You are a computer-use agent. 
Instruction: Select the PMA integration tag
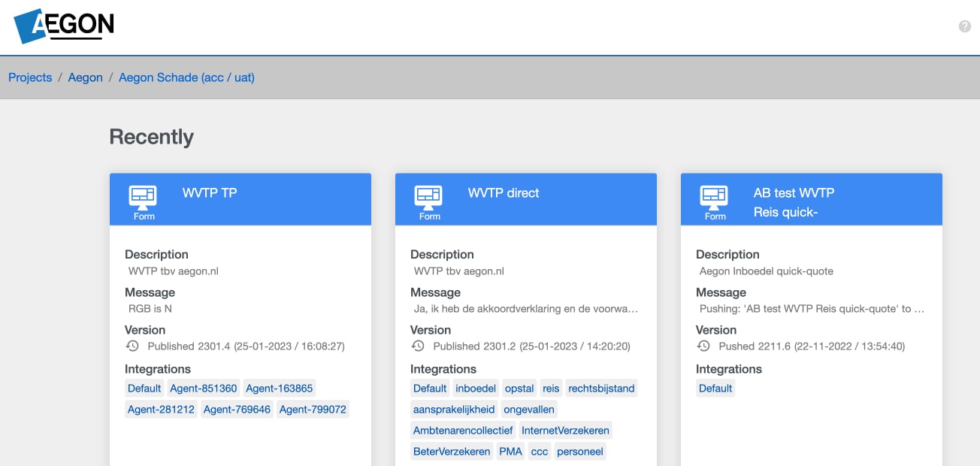pyautogui.click(x=510, y=452)
